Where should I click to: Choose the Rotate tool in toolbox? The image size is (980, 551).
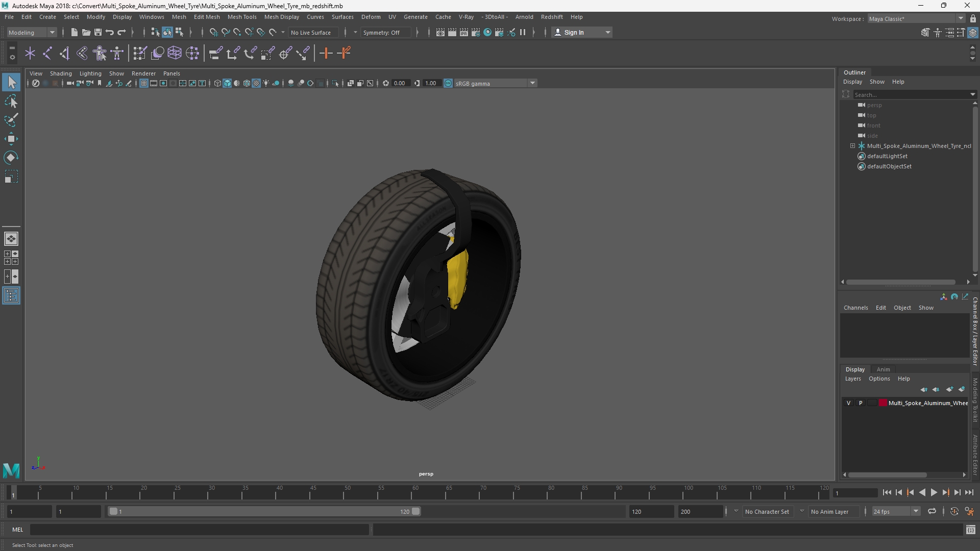[11, 158]
